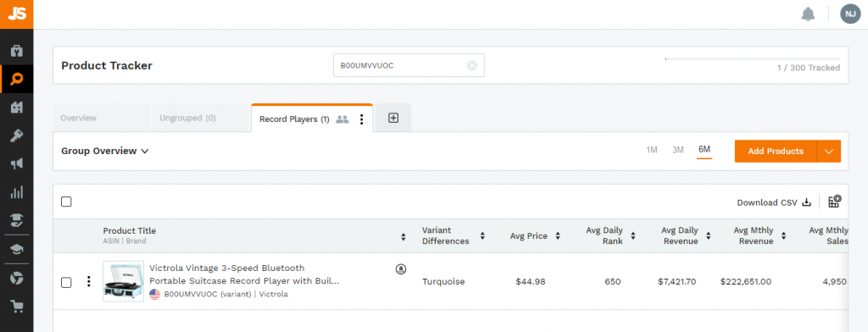Click the Product Tracker heading
The height and width of the screenshot is (332, 868).
pyautogui.click(x=107, y=65)
